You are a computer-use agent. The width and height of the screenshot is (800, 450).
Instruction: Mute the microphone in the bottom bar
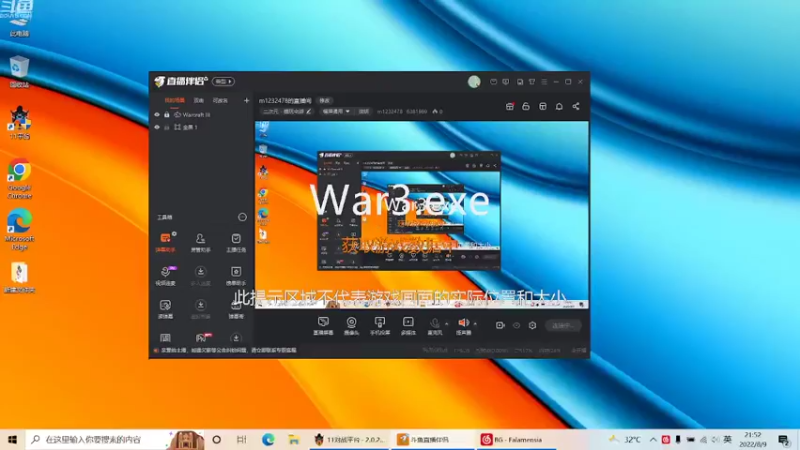(435, 326)
